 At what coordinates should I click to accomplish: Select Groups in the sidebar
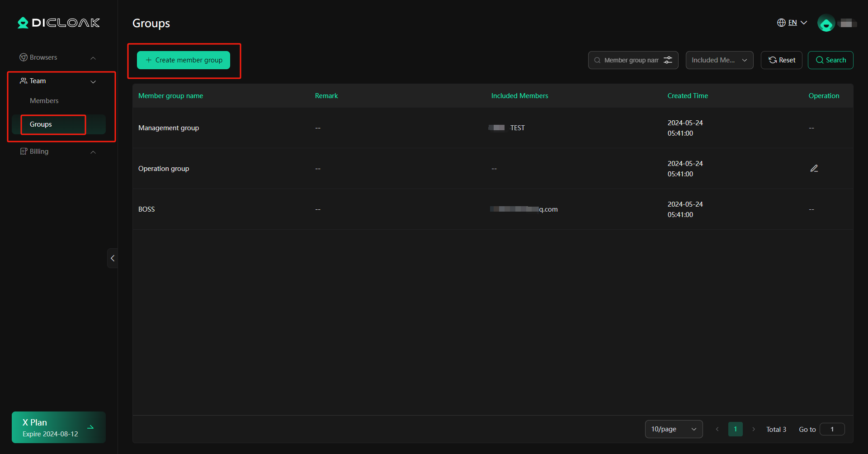tap(40, 124)
